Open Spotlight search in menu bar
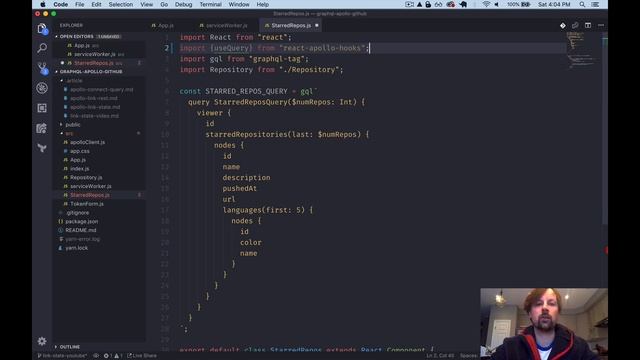Screen dimensions: 640x360 tap(582, 4)
